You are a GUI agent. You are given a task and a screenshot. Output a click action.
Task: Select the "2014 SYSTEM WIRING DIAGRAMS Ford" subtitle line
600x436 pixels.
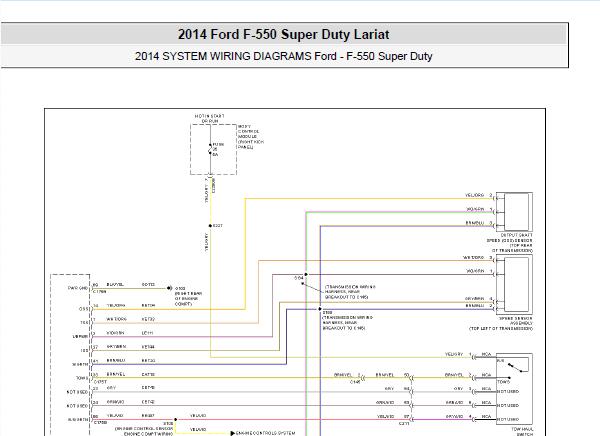point(284,56)
